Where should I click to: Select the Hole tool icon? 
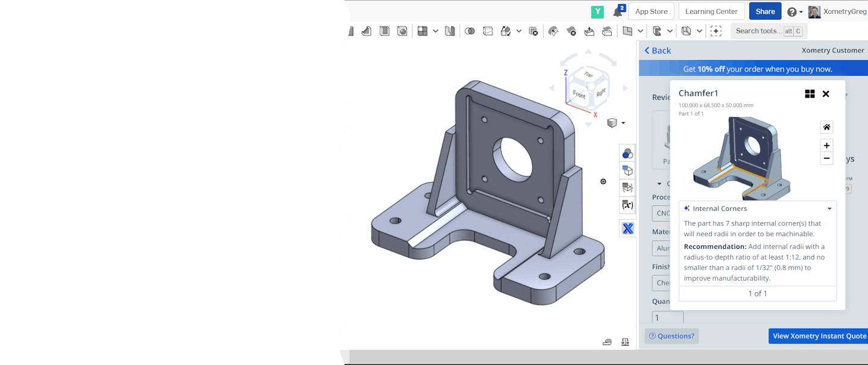[x=402, y=31]
